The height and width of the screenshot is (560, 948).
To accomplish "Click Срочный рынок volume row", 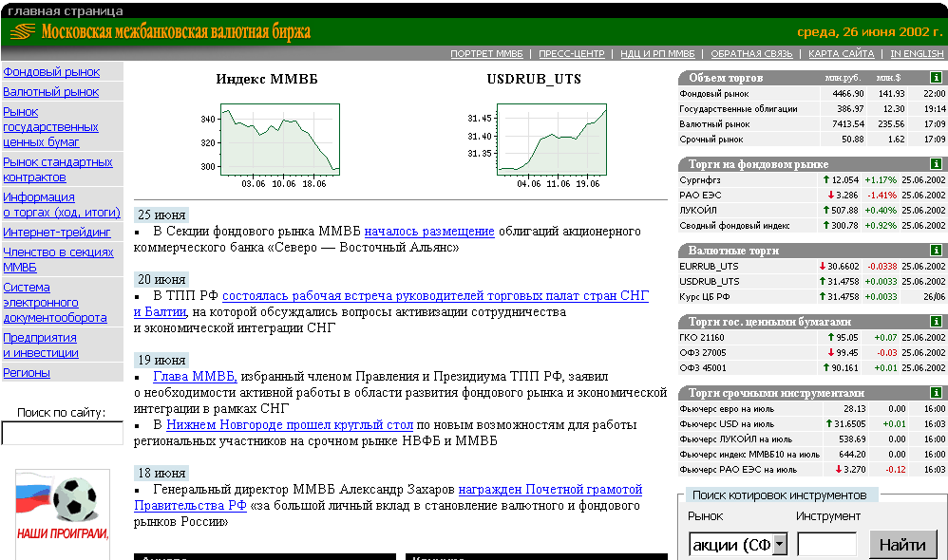I will [x=812, y=139].
